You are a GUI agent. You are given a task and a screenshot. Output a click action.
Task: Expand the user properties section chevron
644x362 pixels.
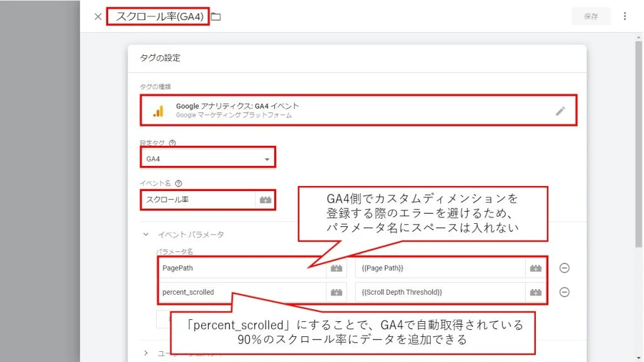(146, 353)
